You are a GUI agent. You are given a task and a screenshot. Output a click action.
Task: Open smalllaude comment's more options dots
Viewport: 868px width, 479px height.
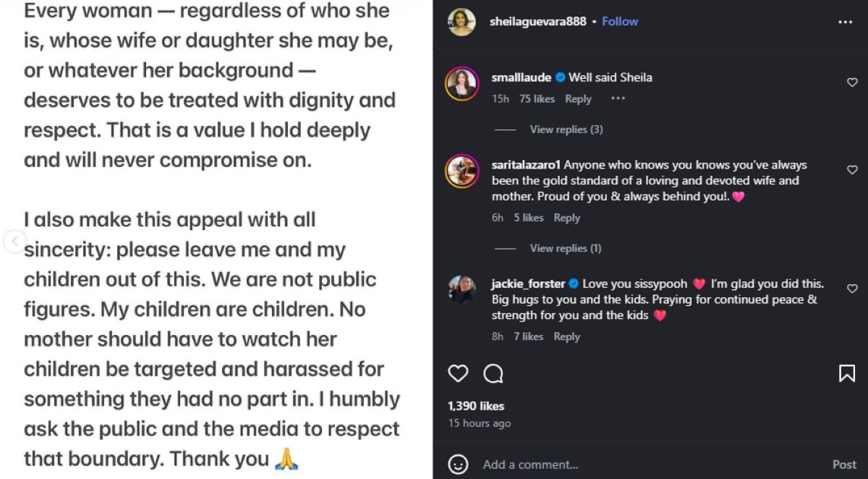(618, 99)
